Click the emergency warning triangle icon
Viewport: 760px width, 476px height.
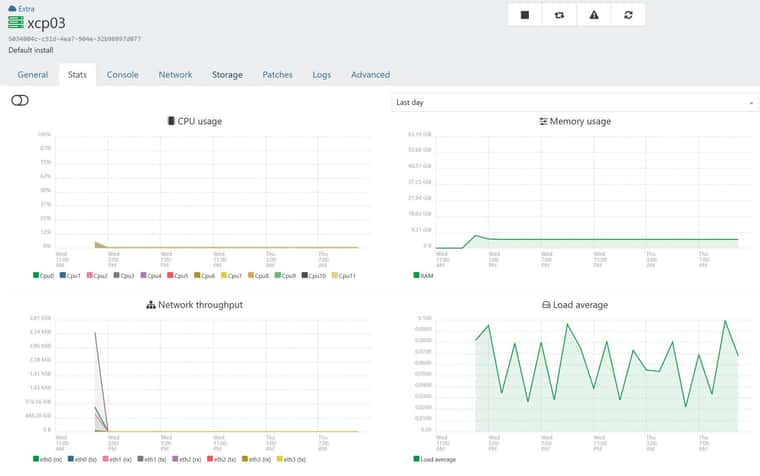[x=594, y=15]
